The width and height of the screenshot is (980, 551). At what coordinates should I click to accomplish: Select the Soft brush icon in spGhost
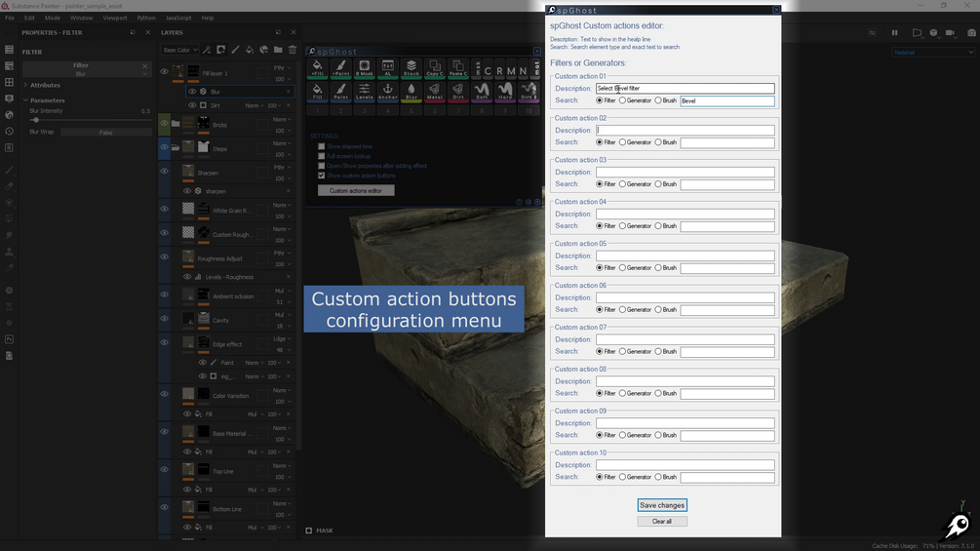(x=482, y=92)
